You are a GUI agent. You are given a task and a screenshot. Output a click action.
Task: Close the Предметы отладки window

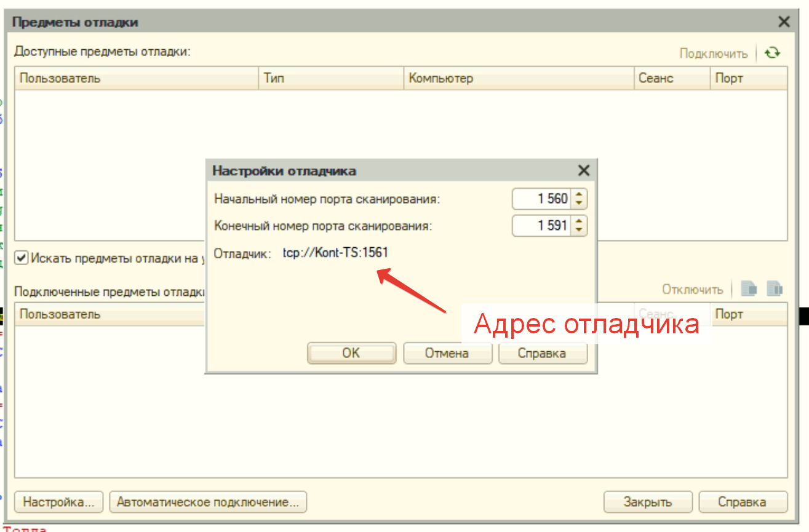coord(784,22)
